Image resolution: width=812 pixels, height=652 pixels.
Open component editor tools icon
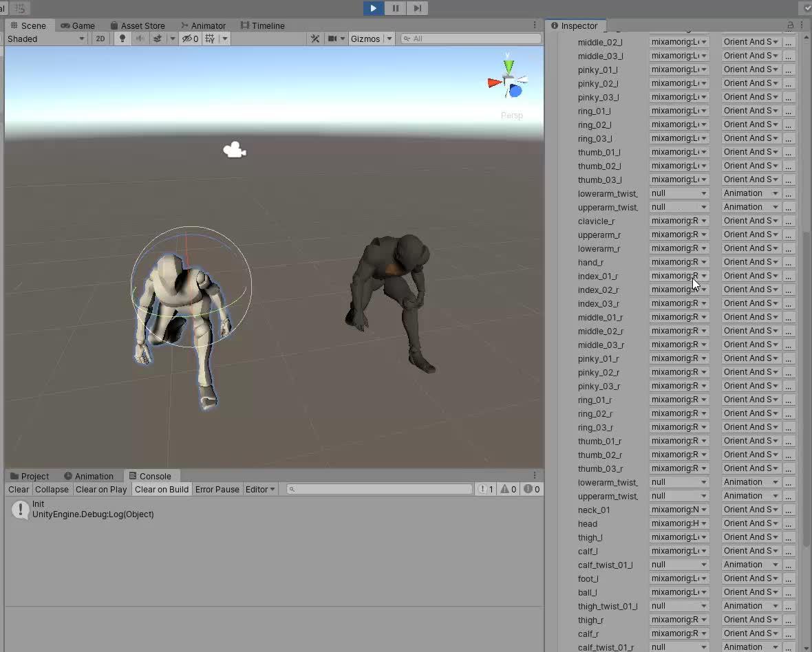point(315,39)
